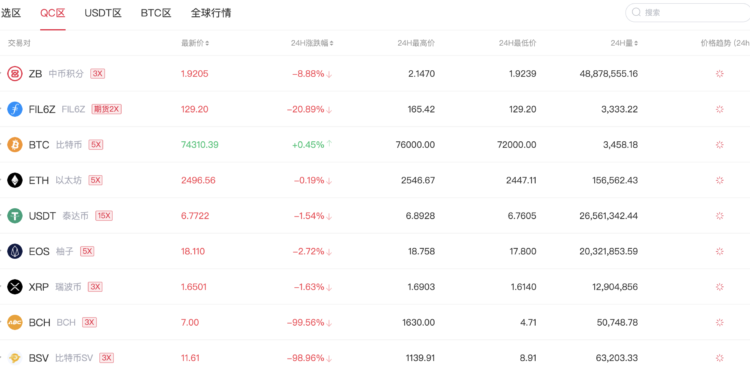Screen dimensions: 750x375
Task: Open the USDT row price trend icon
Action: (x=719, y=216)
